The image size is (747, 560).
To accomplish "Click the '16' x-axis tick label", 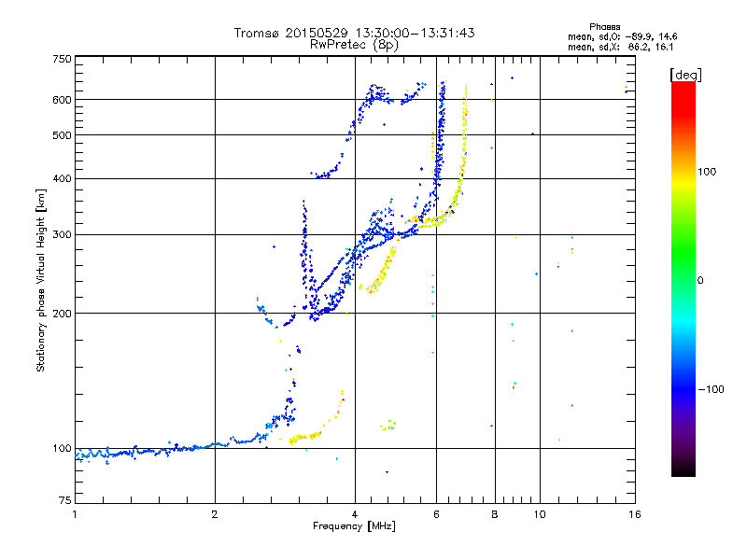I will [x=635, y=514].
